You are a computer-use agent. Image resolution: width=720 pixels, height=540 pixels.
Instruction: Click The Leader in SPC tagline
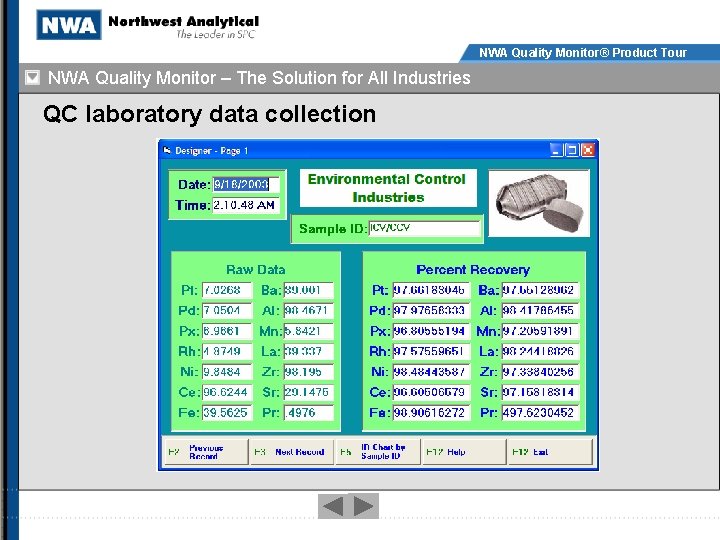pos(215,34)
